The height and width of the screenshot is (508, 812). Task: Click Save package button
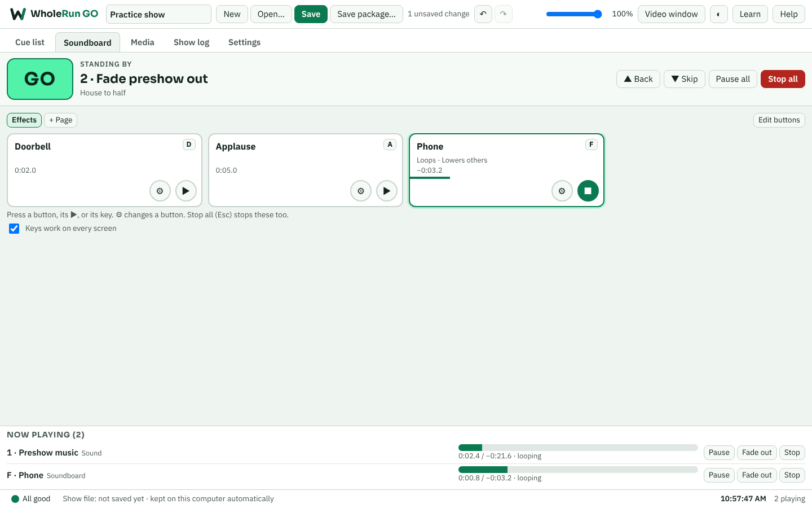pos(367,14)
